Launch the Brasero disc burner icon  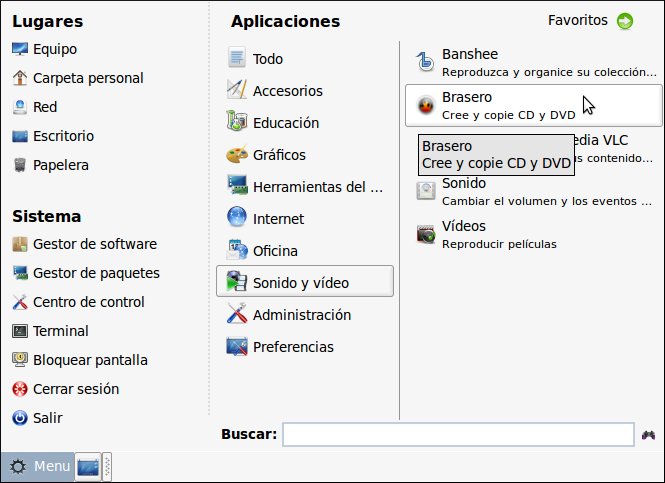click(x=426, y=105)
